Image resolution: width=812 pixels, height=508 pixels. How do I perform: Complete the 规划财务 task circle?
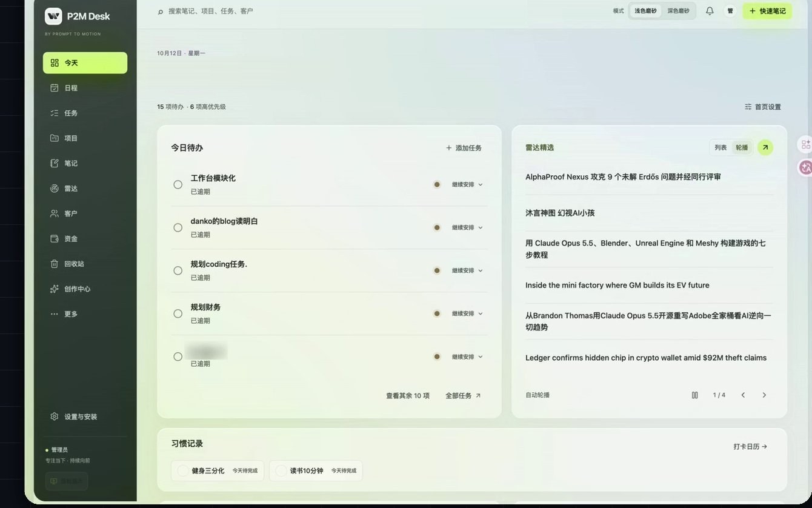178,314
